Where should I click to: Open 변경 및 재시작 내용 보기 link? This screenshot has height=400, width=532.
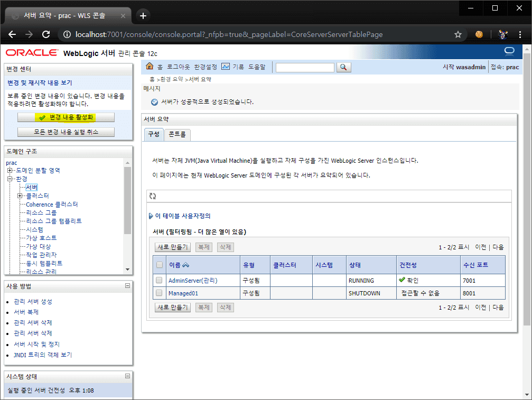(40, 83)
